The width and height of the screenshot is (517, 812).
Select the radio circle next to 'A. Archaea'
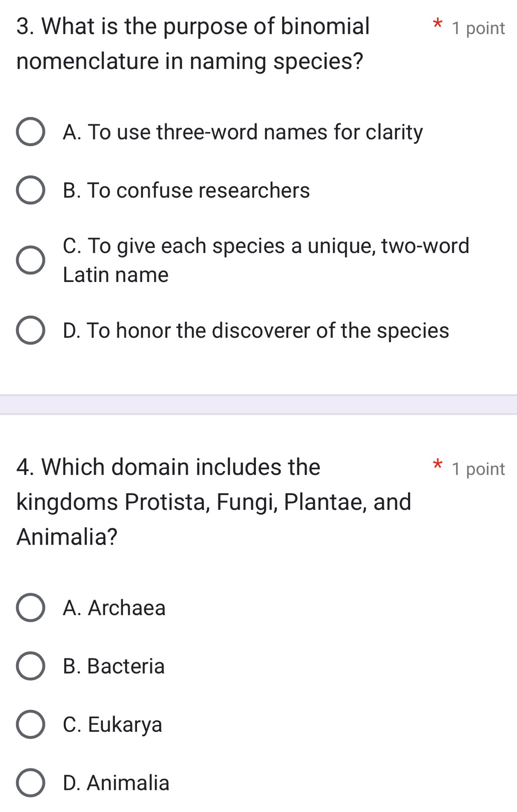31,608
